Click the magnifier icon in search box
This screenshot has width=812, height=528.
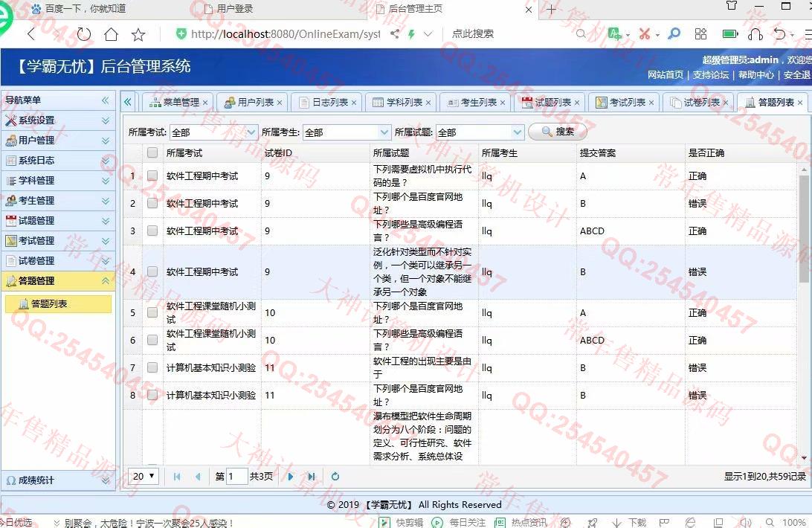coord(581,33)
